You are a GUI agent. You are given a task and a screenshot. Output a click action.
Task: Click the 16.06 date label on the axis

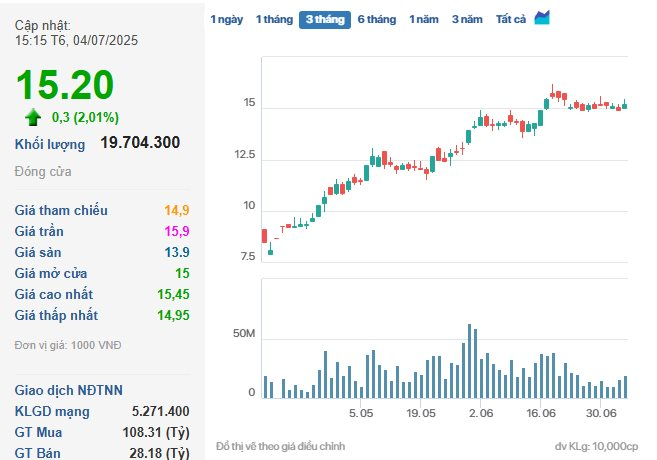pos(540,412)
